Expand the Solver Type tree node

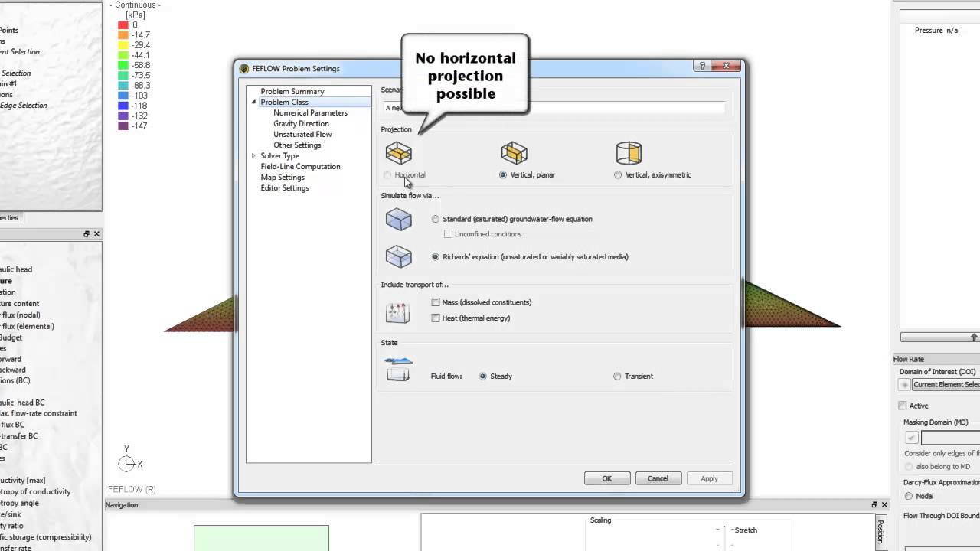(253, 156)
